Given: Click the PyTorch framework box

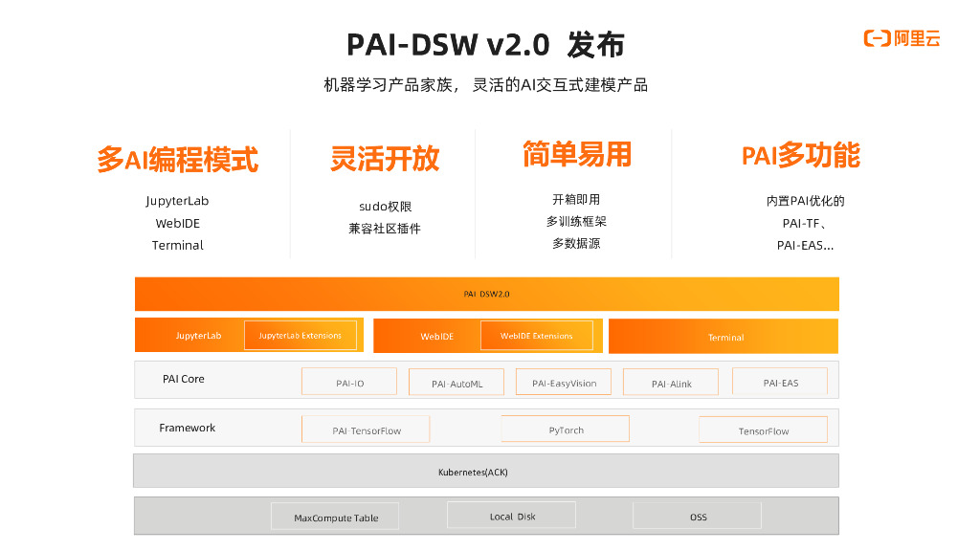Looking at the screenshot, I should (565, 429).
